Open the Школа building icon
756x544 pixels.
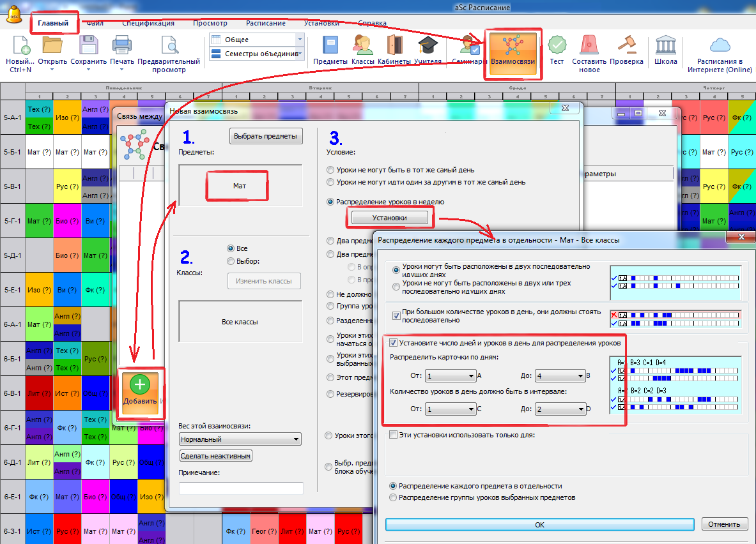(x=665, y=47)
